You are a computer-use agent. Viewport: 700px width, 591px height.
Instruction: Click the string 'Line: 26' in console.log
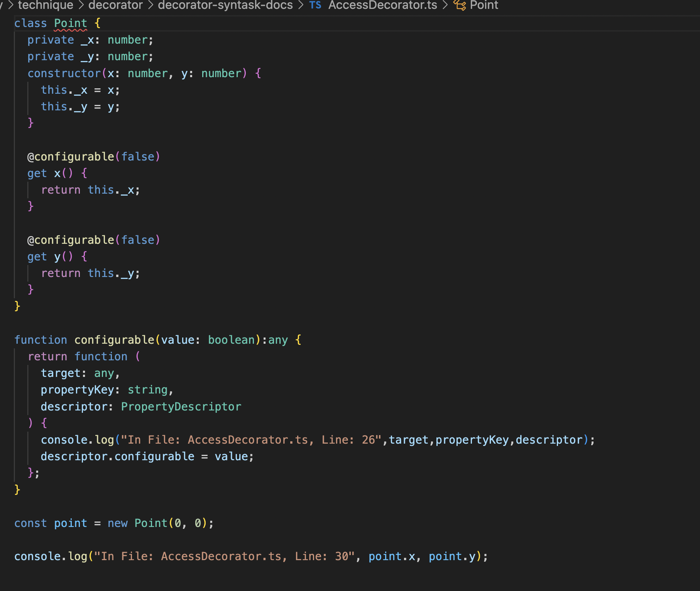[x=348, y=440]
